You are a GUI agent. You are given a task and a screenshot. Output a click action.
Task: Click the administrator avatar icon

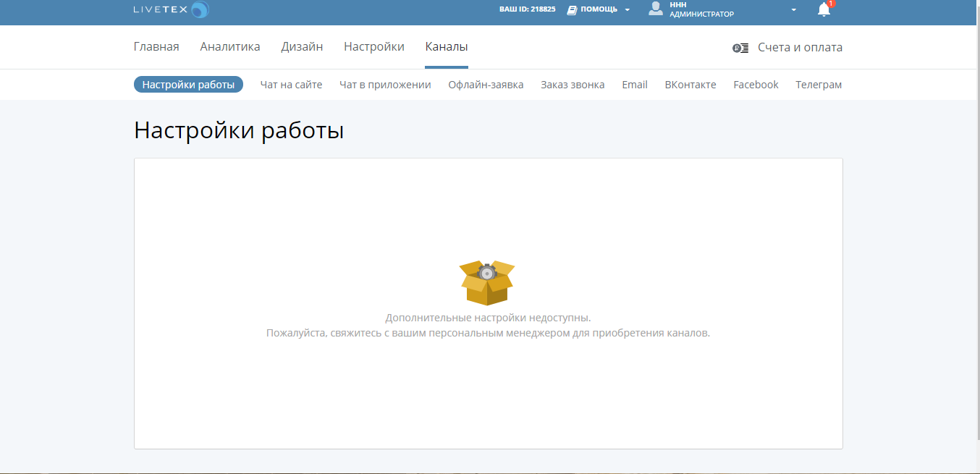tap(656, 9)
